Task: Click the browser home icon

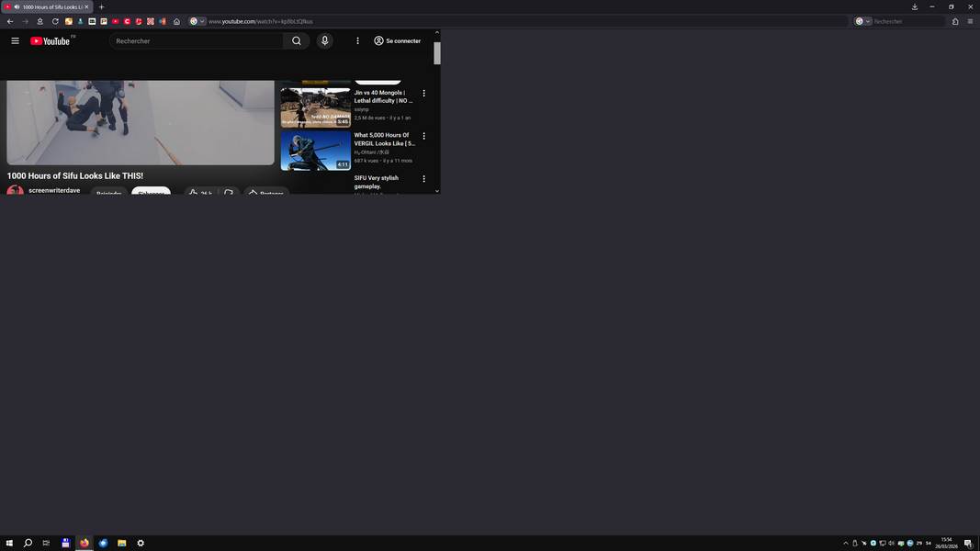Action: [x=177, y=21]
